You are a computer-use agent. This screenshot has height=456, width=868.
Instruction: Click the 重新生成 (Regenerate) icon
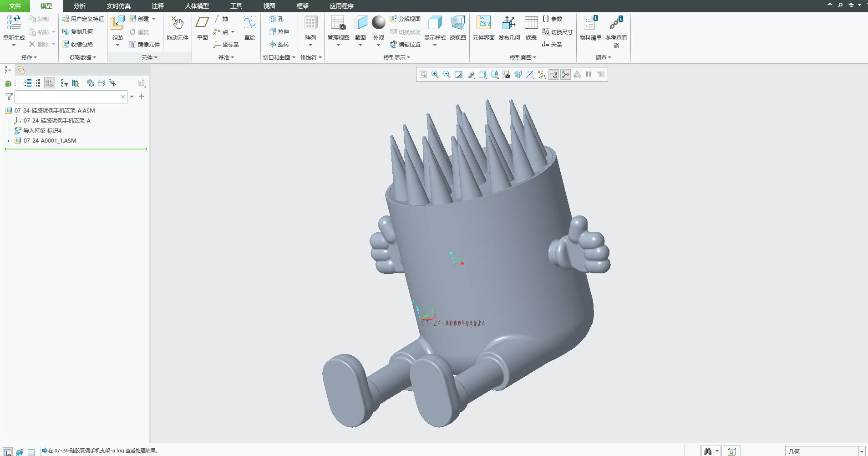tap(14, 23)
